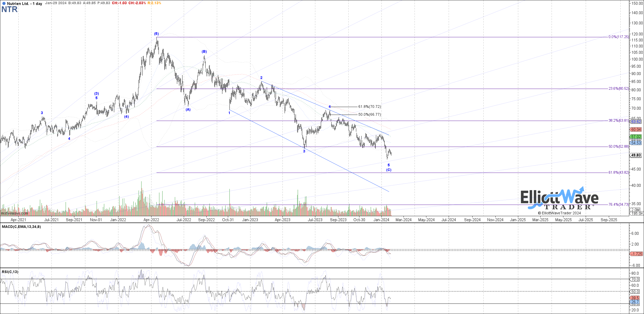Select the '1 day' timeframe label

pyautogui.click(x=38, y=4)
